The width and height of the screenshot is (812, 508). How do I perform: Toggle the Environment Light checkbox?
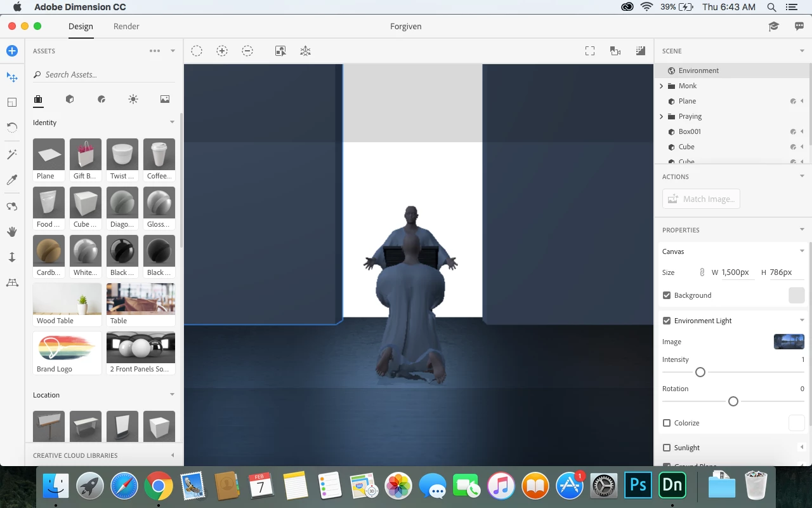pyautogui.click(x=667, y=321)
